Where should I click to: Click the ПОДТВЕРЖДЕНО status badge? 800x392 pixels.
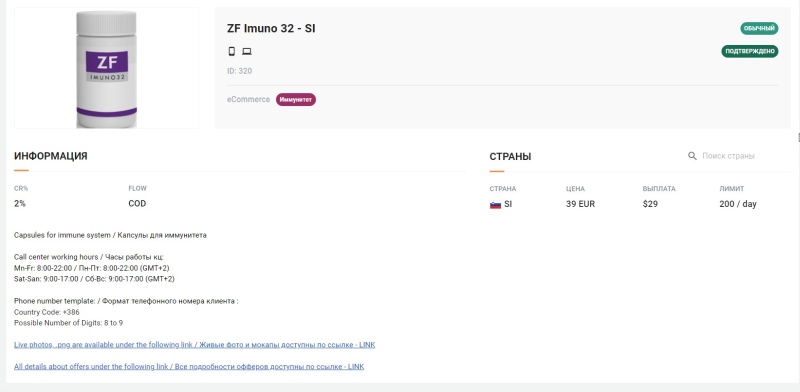point(749,51)
